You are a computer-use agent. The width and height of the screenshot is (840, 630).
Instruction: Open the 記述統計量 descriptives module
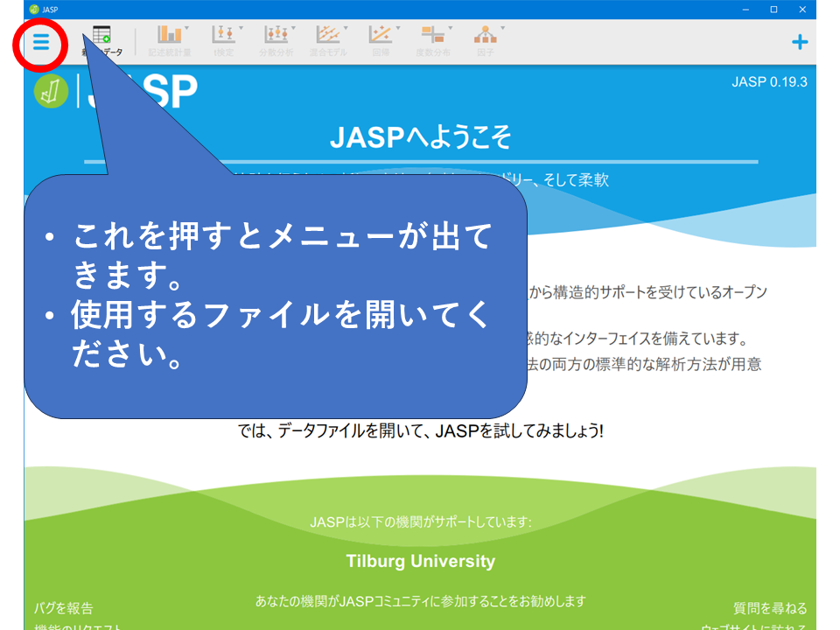(170, 41)
